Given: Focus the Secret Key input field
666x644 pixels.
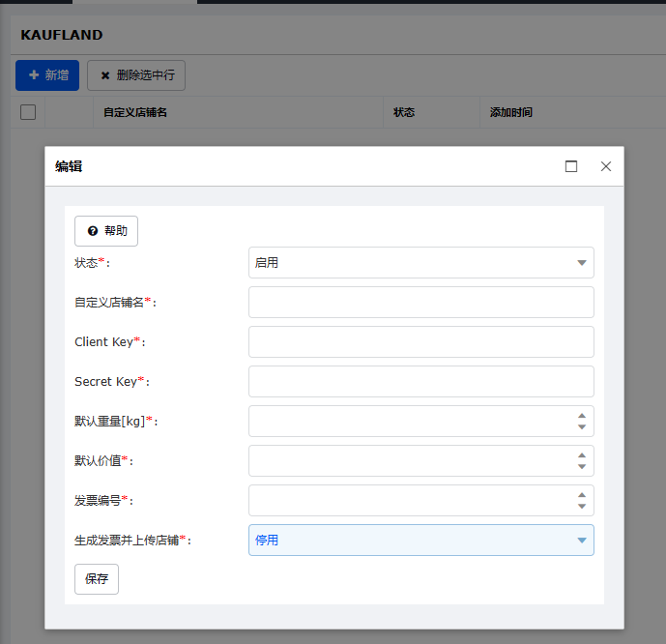Looking at the screenshot, I should click(x=420, y=382).
